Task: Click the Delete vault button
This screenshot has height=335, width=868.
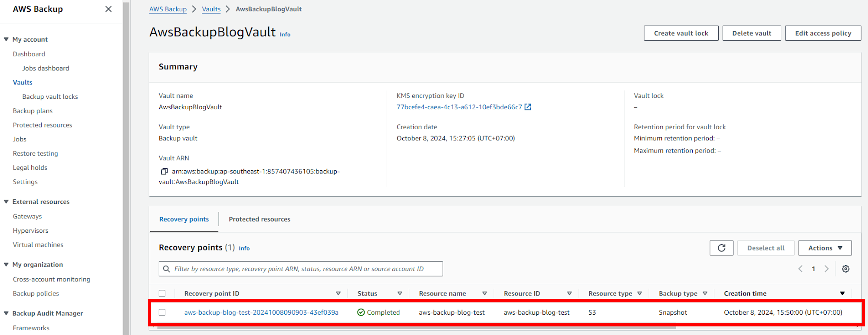Action: (x=752, y=33)
